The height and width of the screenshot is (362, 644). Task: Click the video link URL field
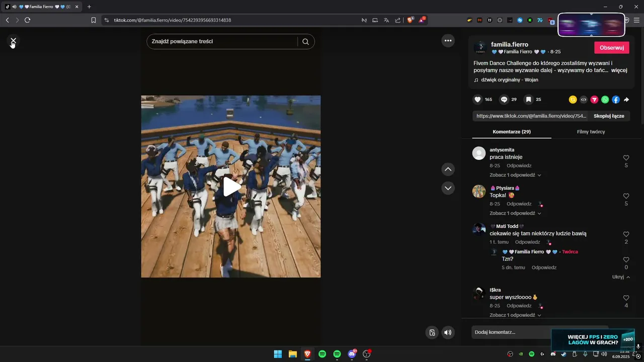pos(531,116)
